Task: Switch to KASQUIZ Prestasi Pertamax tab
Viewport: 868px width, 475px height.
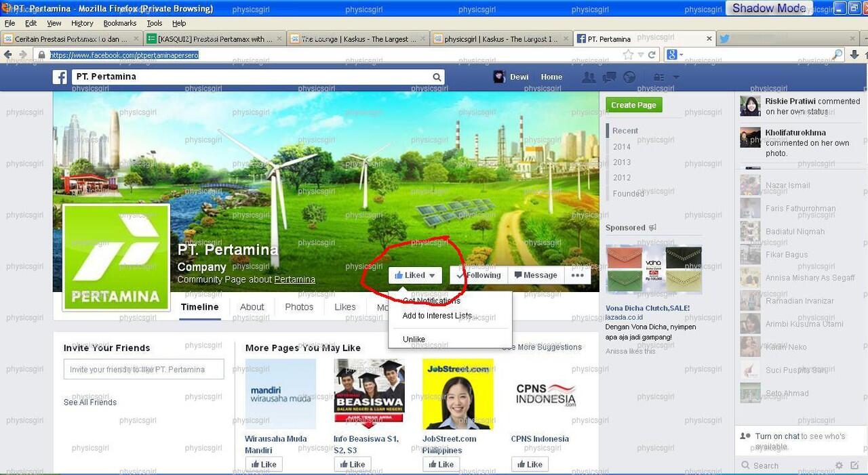Action: pyautogui.click(x=214, y=39)
